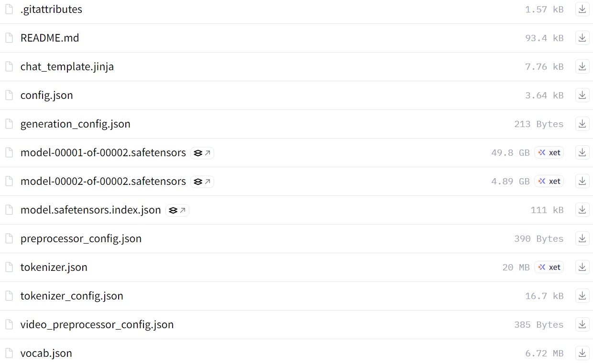The height and width of the screenshot is (364, 593).
Task: Click the xet badge beside tokenizer.json
Action: tap(549, 267)
